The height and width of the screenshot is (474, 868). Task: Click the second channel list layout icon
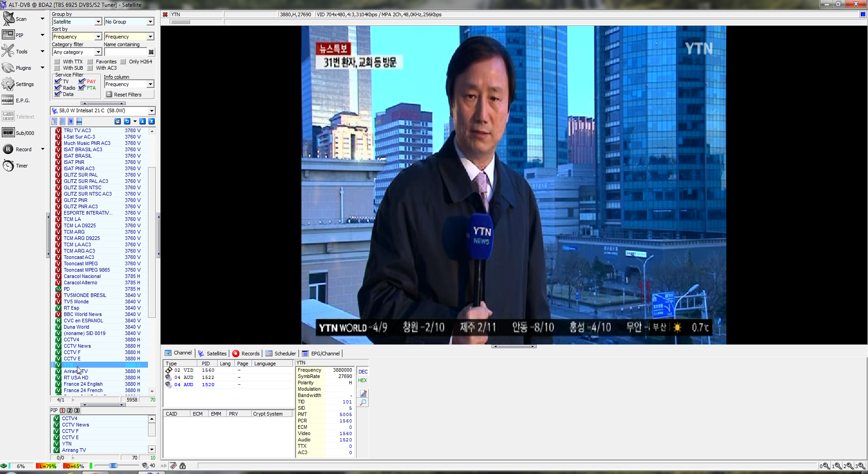[x=62, y=121]
